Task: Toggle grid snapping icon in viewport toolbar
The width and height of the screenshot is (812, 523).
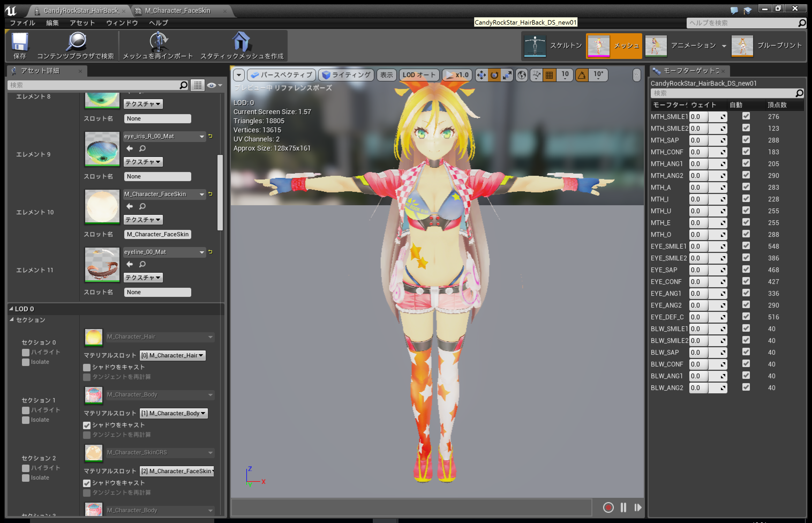Action: [x=549, y=75]
